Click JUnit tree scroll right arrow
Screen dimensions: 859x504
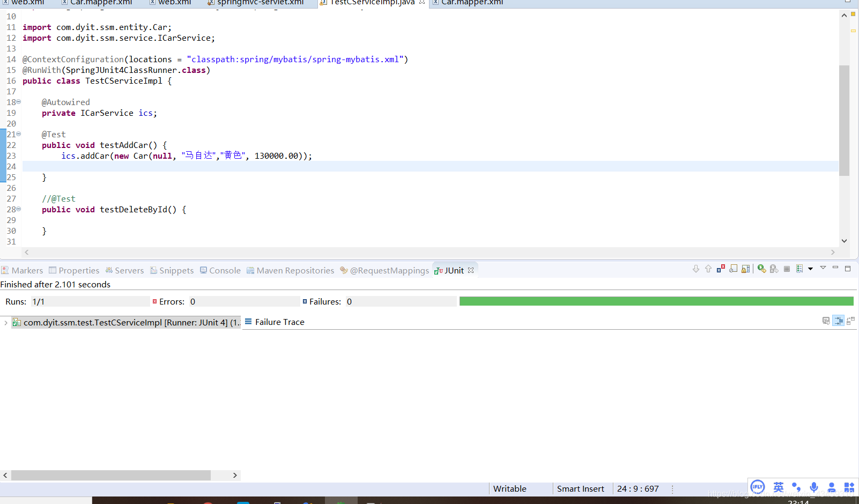[235, 475]
